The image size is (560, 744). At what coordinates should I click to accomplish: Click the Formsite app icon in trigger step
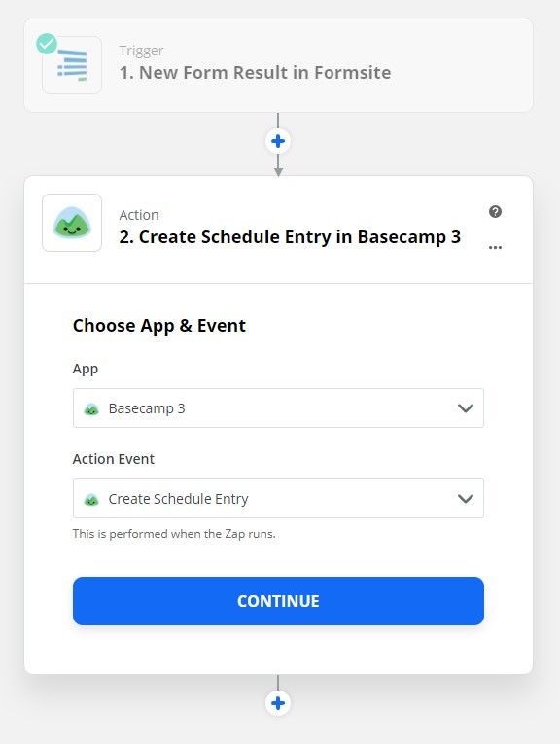(72, 65)
